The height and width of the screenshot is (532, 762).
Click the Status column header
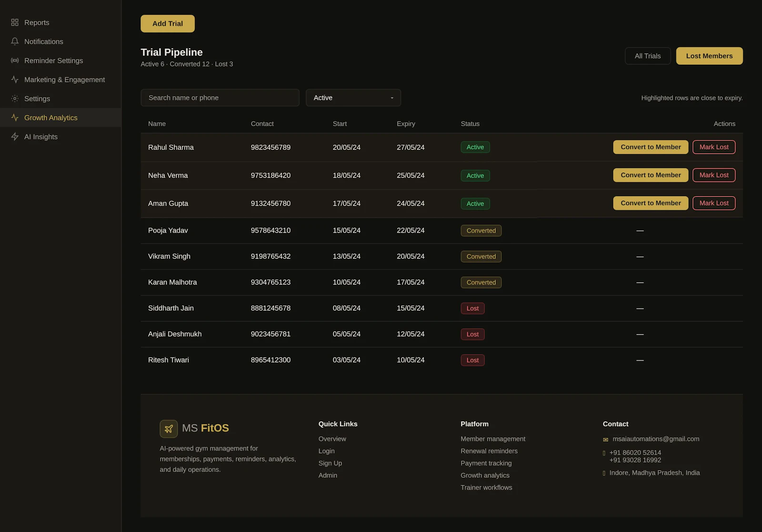click(x=470, y=124)
